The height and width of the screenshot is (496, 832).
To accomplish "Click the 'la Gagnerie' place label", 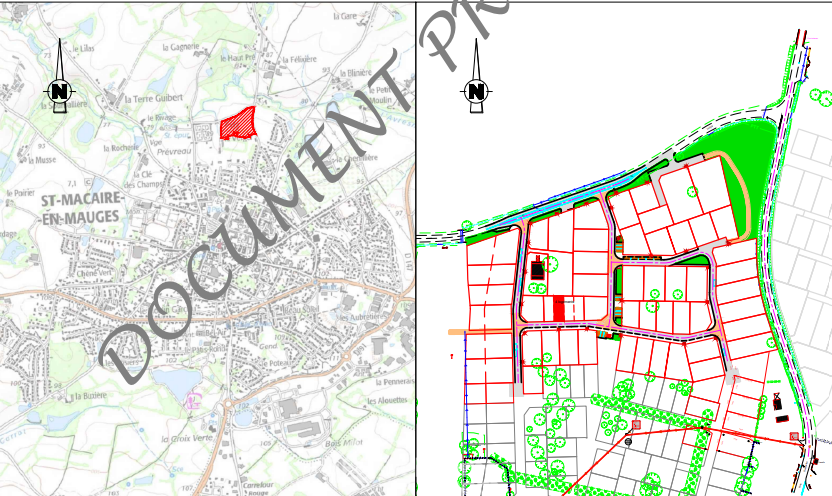I will 181,45.
